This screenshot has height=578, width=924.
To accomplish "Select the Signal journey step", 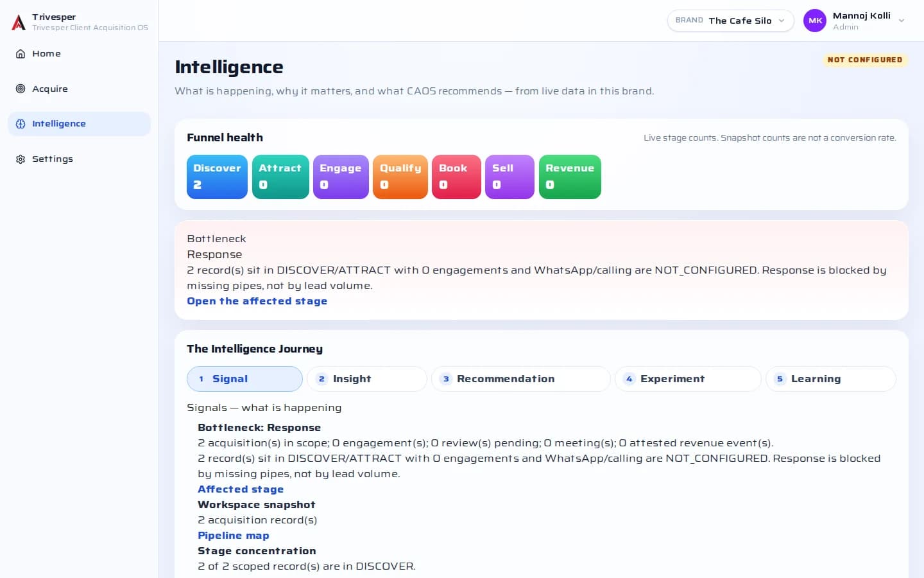I will pyautogui.click(x=244, y=379).
